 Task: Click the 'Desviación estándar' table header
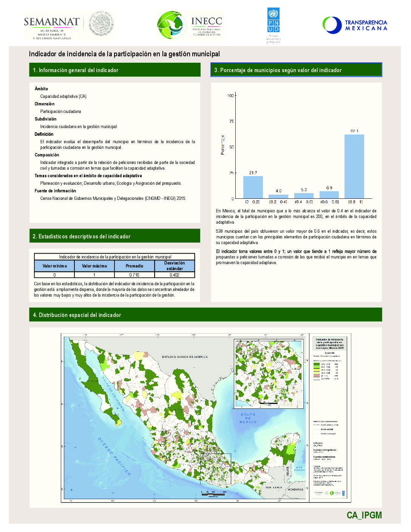[175, 266]
